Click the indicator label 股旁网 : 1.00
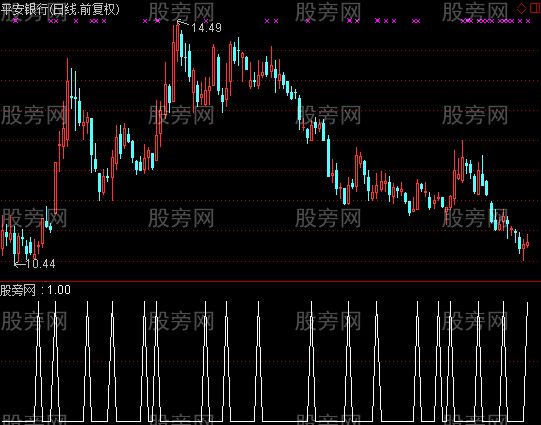 coord(36,290)
